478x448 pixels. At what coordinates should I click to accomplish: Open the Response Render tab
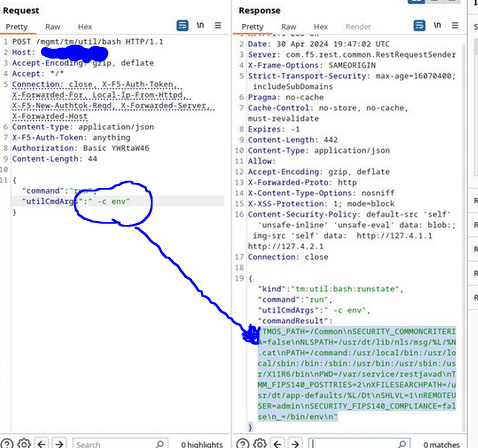(358, 27)
